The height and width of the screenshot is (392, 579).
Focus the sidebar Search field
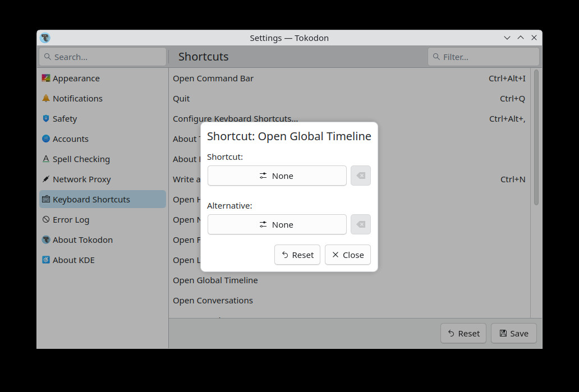(103, 57)
